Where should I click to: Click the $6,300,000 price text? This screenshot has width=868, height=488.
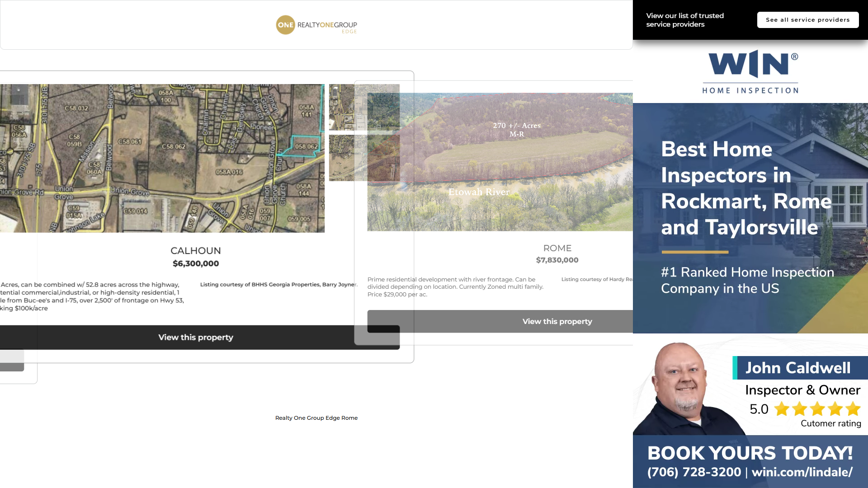pos(195,263)
